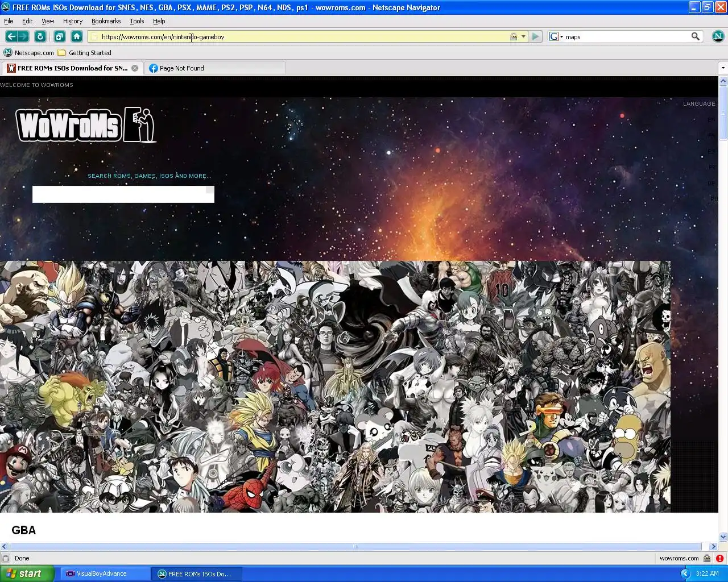Image resolution: width=728 pixels, height=582 pixels.
Task: Open the Edit menu
Action: coord(27,21)
